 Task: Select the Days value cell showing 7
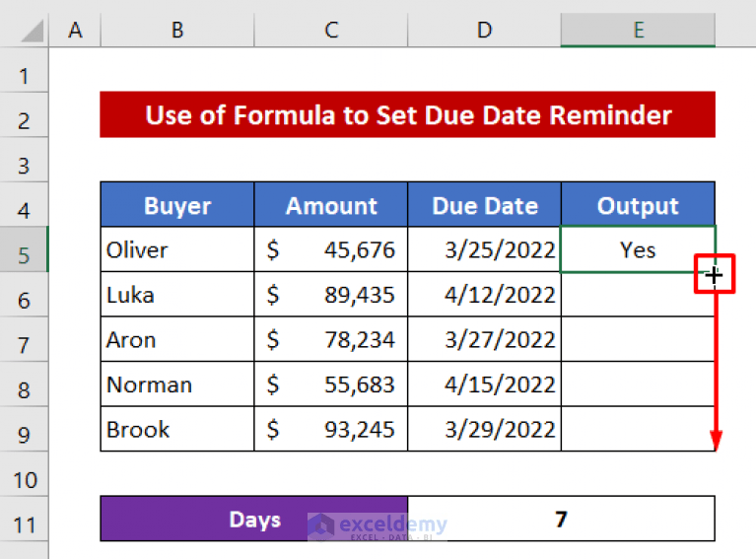(x=561, y=520)
